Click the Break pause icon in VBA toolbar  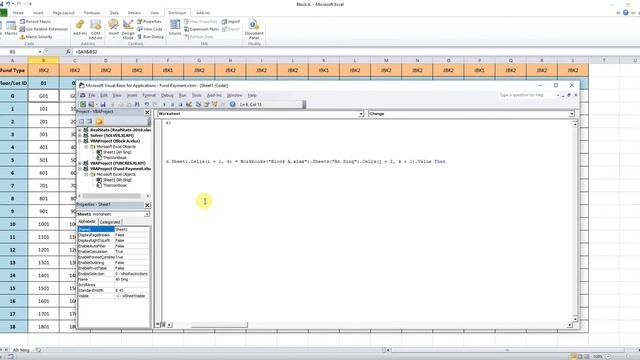pyautogui.click(x=172, y=104)
